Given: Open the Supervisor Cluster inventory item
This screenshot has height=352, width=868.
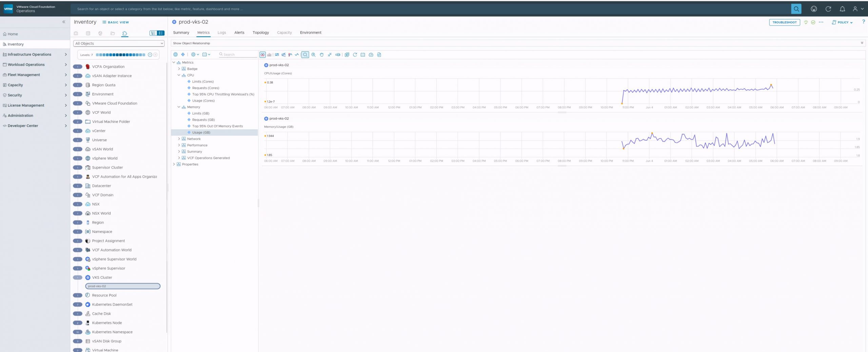Looking at the screenshot, I should click(107, 167).
